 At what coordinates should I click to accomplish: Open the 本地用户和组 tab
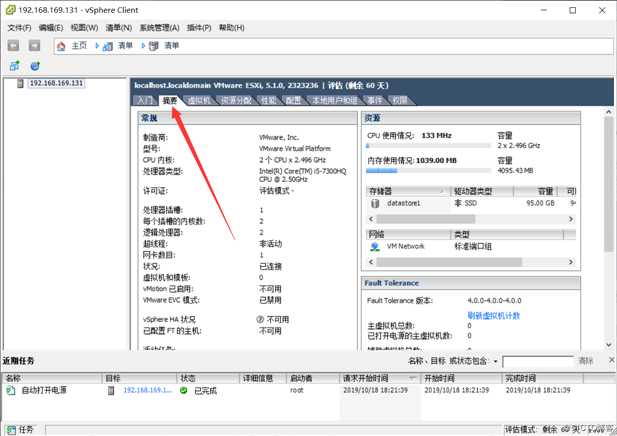(335, 100)
